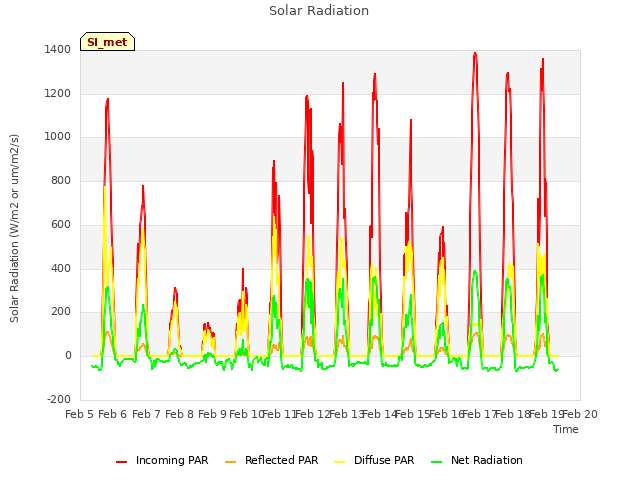
Task: Click the 800 y-axis tick label
Action: point(61,180)
